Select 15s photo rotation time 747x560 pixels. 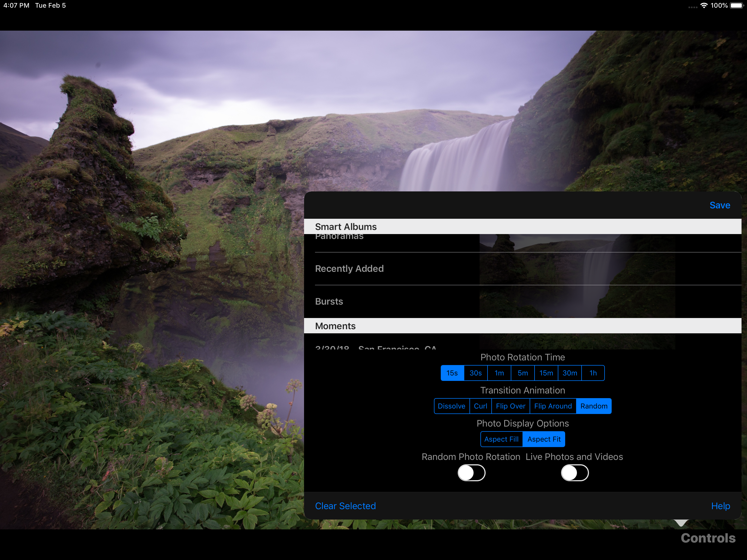tap(452, 373)
